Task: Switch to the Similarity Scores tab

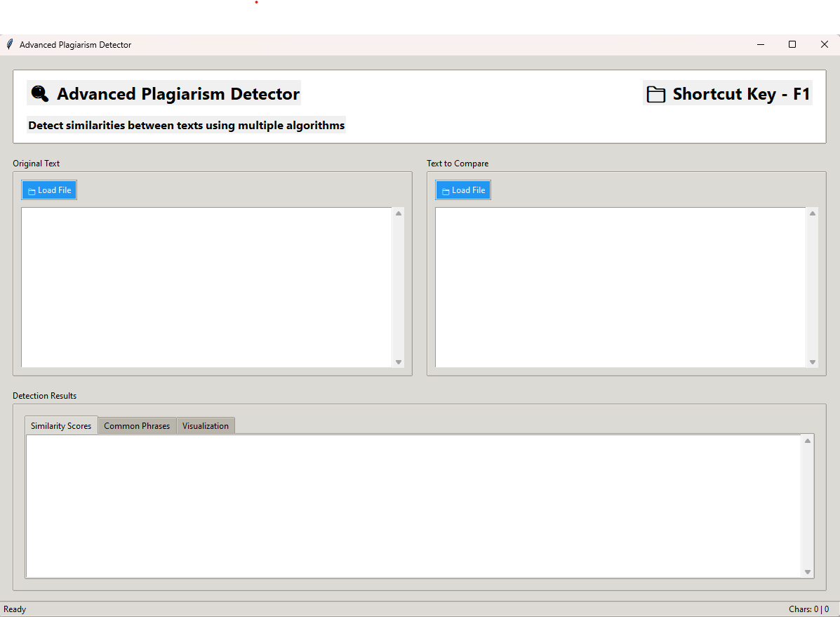Action: [61, 426]
